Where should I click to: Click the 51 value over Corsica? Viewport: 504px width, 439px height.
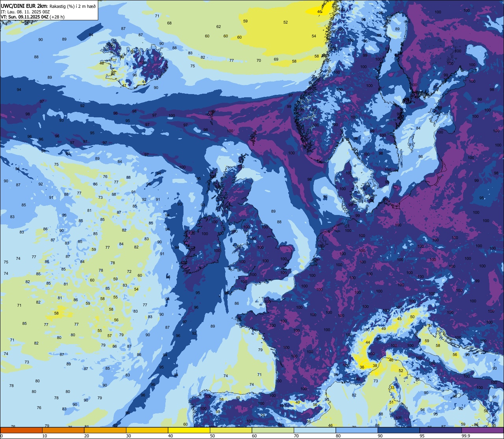click(391, 402)
